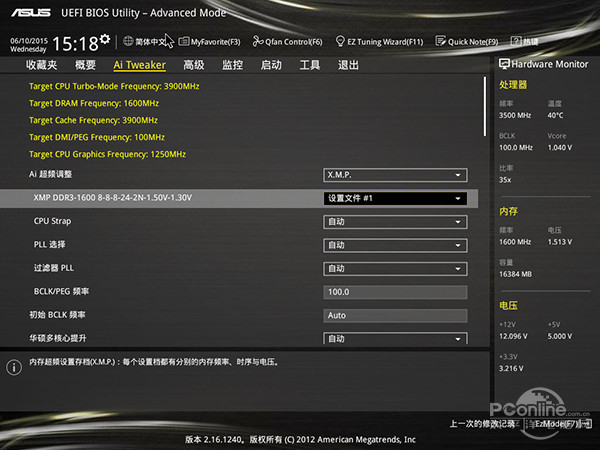Click the 15:18 clock display
The image size is (600, 450).
pyautogui.click(x=75, y=43)
